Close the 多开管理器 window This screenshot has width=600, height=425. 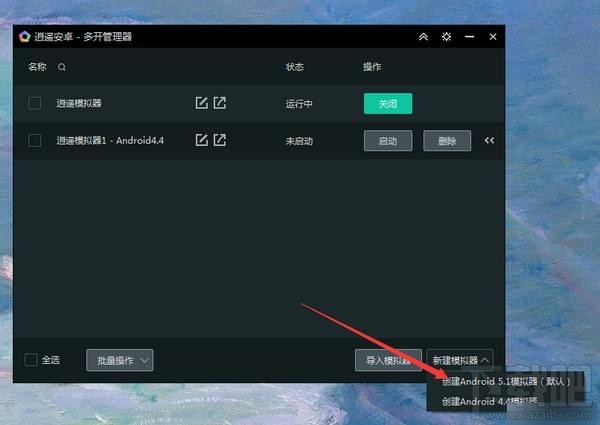(x=493, y=37)
